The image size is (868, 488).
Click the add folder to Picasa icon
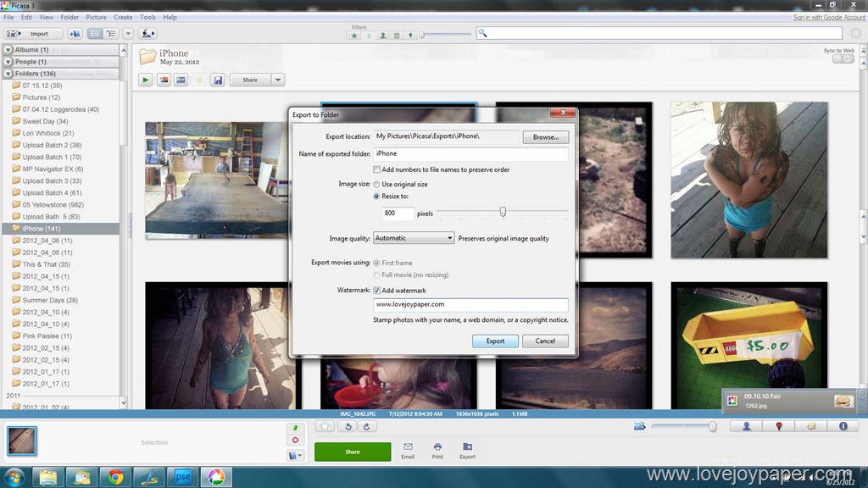coord(75,34)
